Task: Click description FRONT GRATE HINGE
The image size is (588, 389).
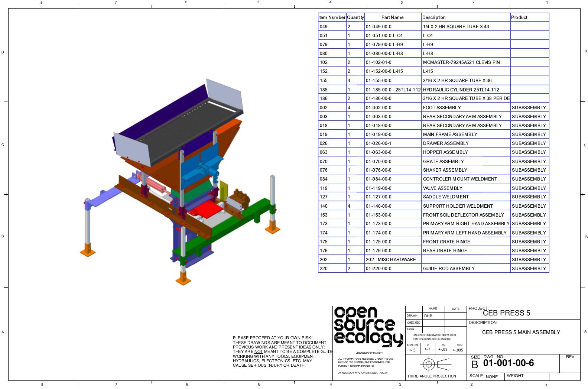Action: point(446,242)
